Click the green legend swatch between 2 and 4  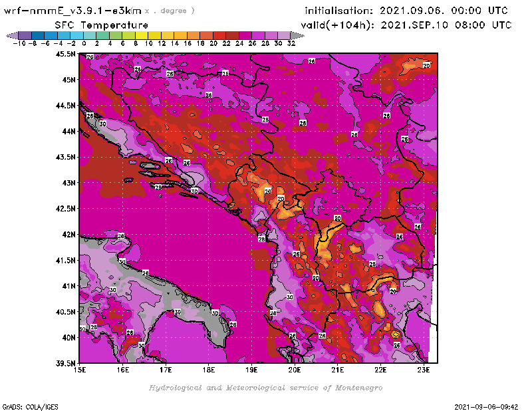[x=103, y=35]
